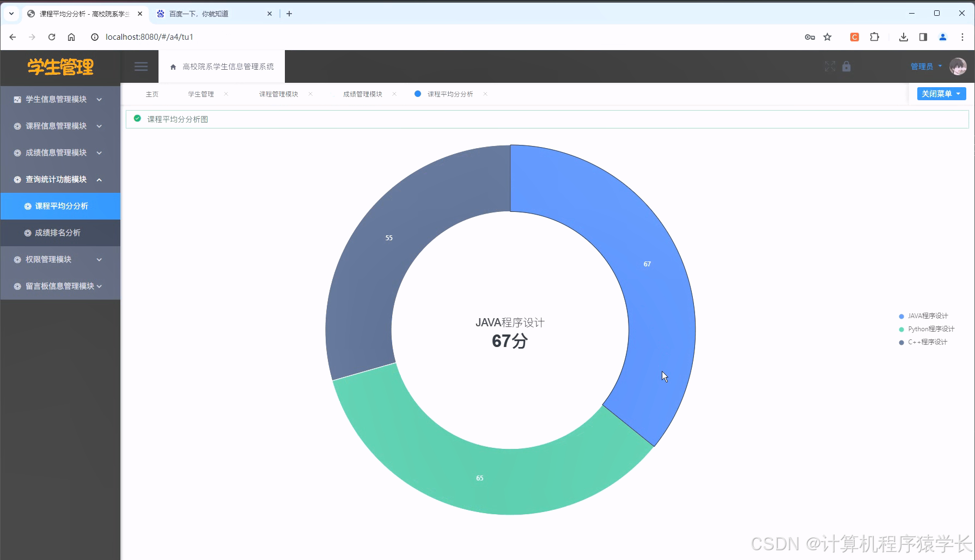Expand 课程信息管理模块 in sidebar
Image resolution: width=975 pixels, height=560 pixels.
pos(60,126)
